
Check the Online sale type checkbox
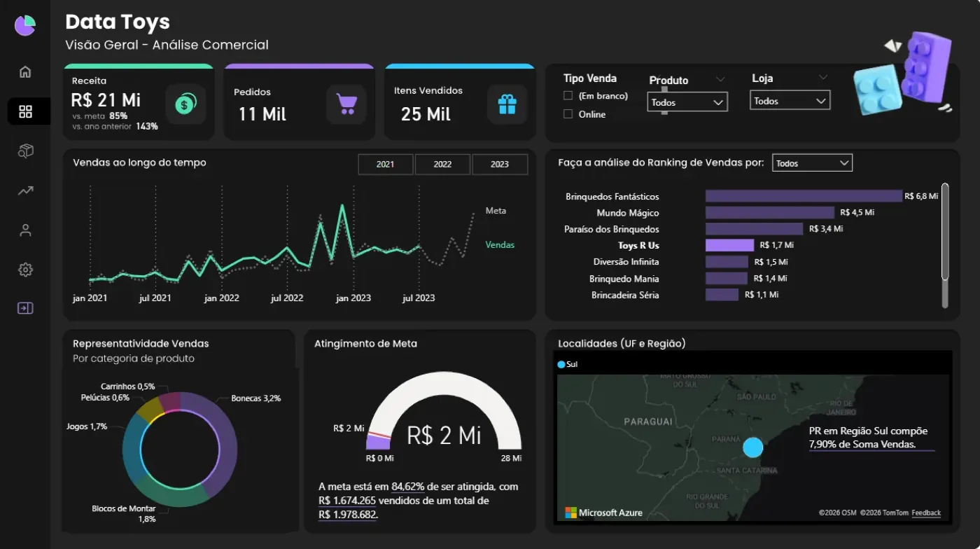568,114
